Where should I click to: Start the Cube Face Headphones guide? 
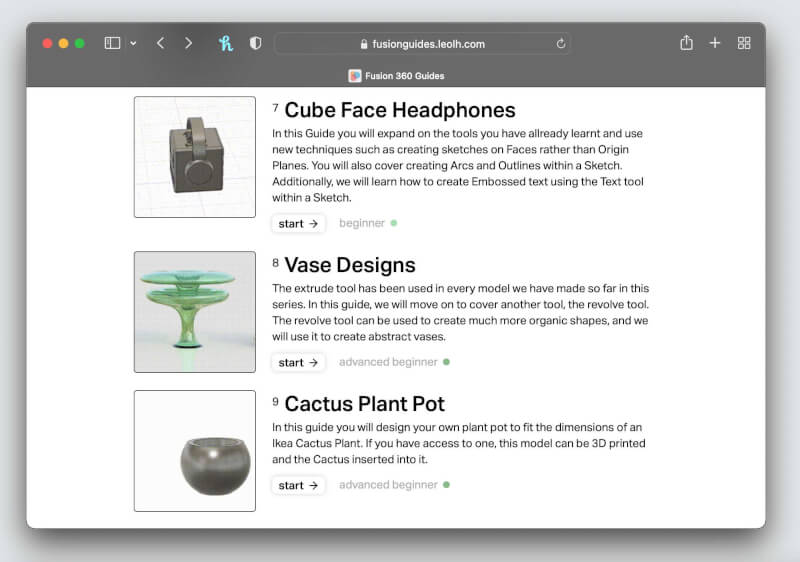(x=298, y=223)
